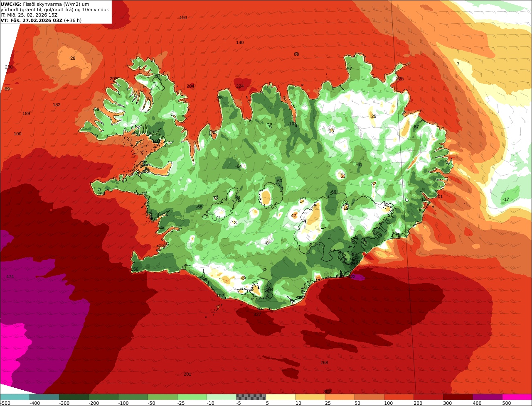Click the map value '193'

pyautogui.click(x=183, y=17)
